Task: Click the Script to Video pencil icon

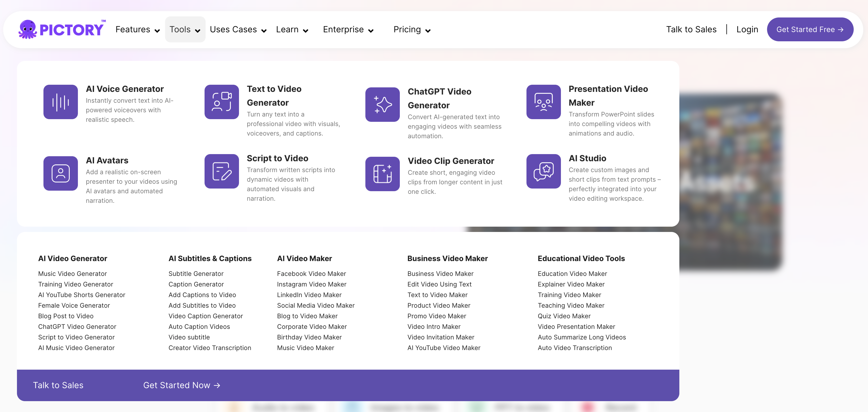Action: 222,171
